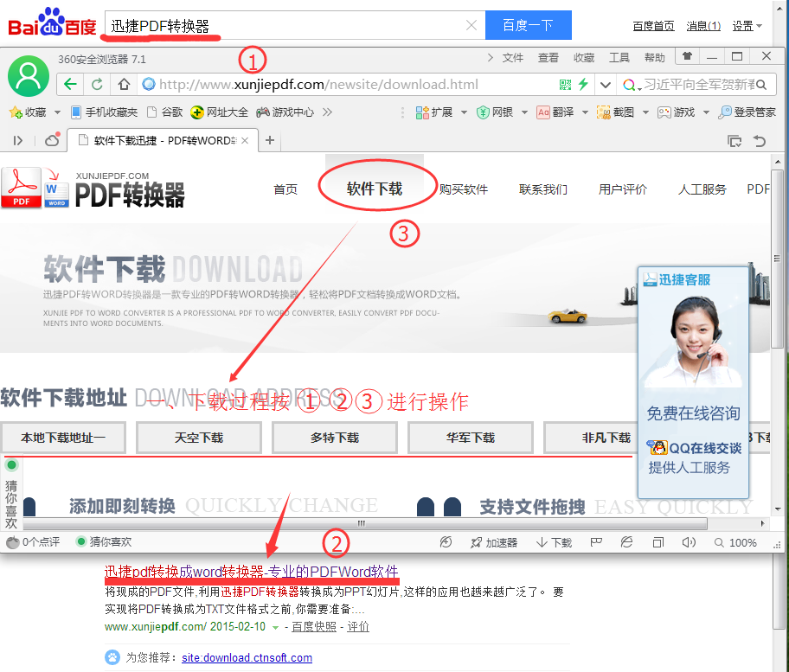Select the 首页 nav item
Screen dimensions: 789x672
[x=285, y=189]
